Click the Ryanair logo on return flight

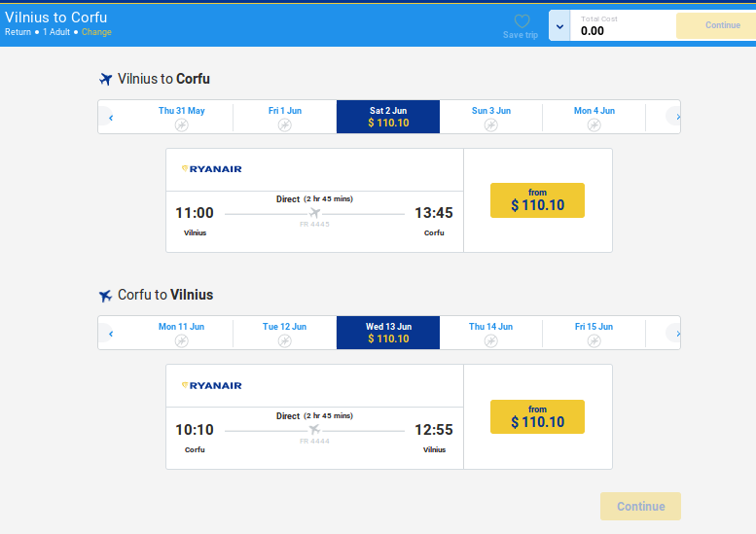(x=212, y=385)
